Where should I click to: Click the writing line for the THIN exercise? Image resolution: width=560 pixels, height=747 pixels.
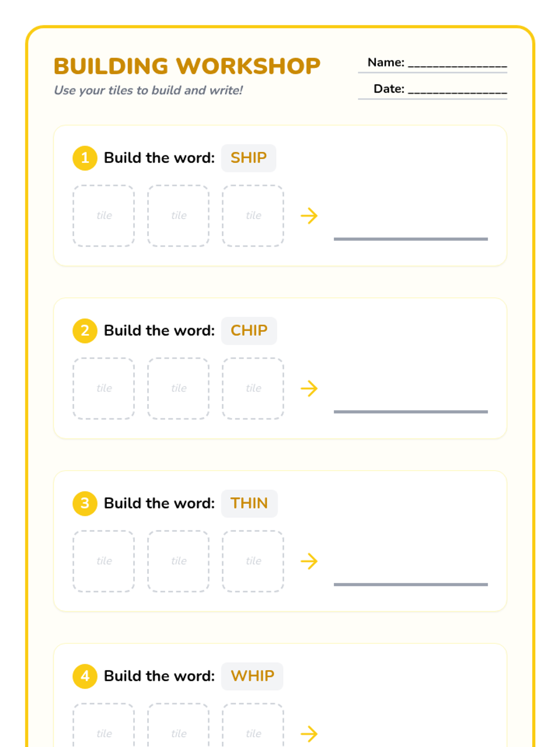click(x=411, y=584)
